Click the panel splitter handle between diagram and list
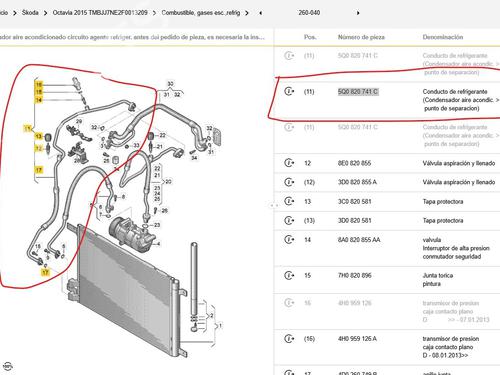 pyautogui.click(x=274, y=206)
